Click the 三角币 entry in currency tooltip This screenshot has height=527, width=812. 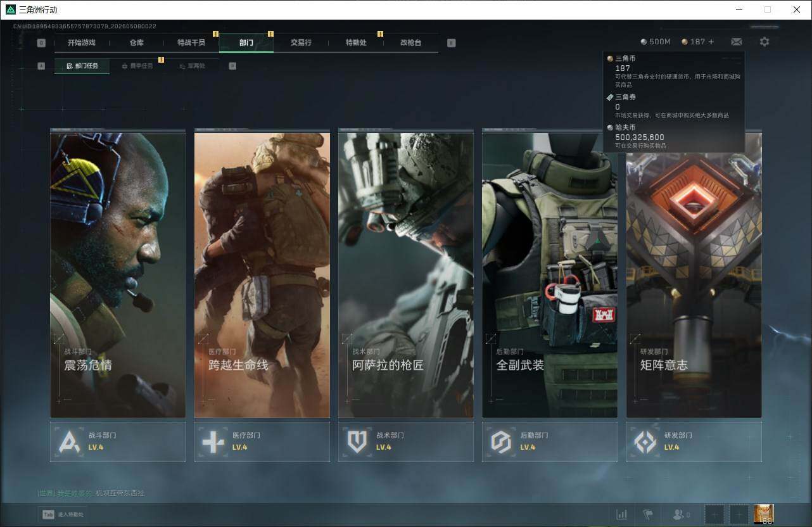coord(673,72)
